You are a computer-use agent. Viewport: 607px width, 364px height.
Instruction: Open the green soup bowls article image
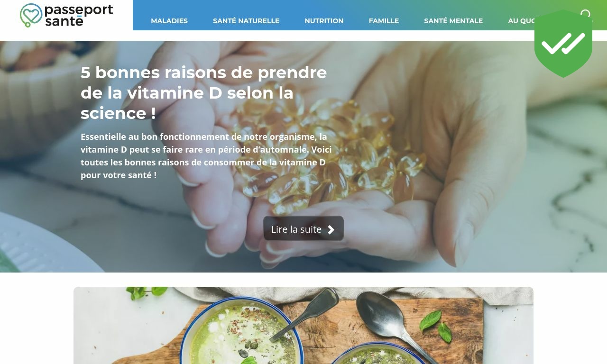point(303,326)
